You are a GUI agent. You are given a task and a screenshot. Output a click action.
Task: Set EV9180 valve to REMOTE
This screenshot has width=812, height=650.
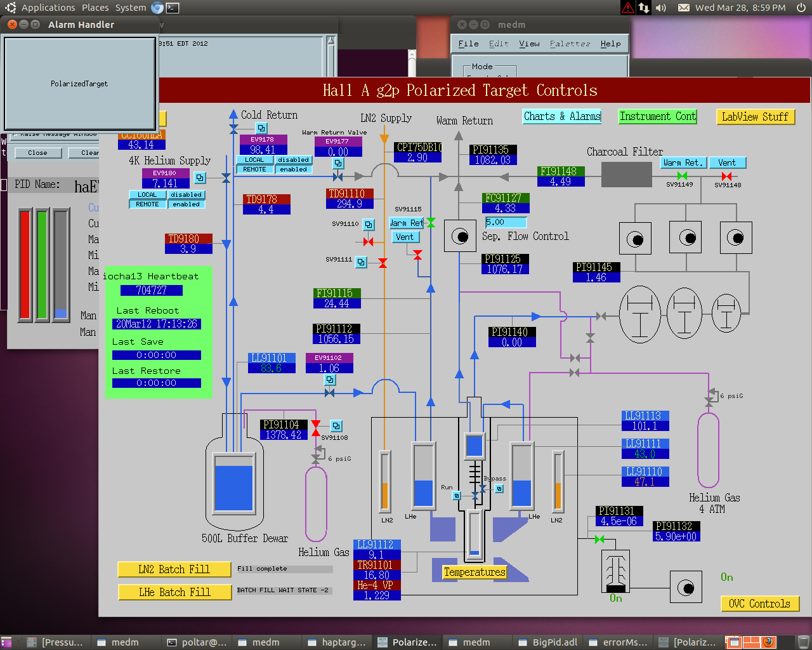[x=147, y=204]
